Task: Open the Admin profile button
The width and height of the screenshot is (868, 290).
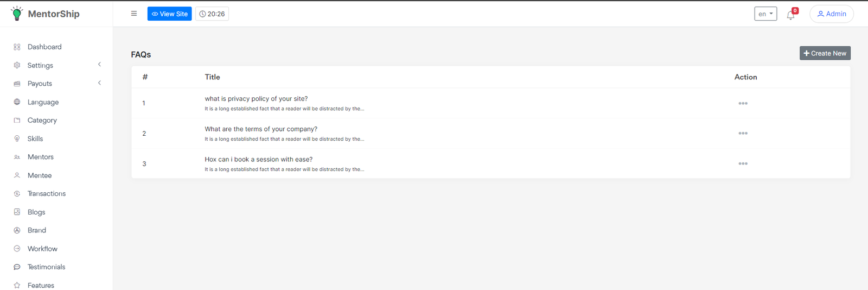Action: coord(831,14)
